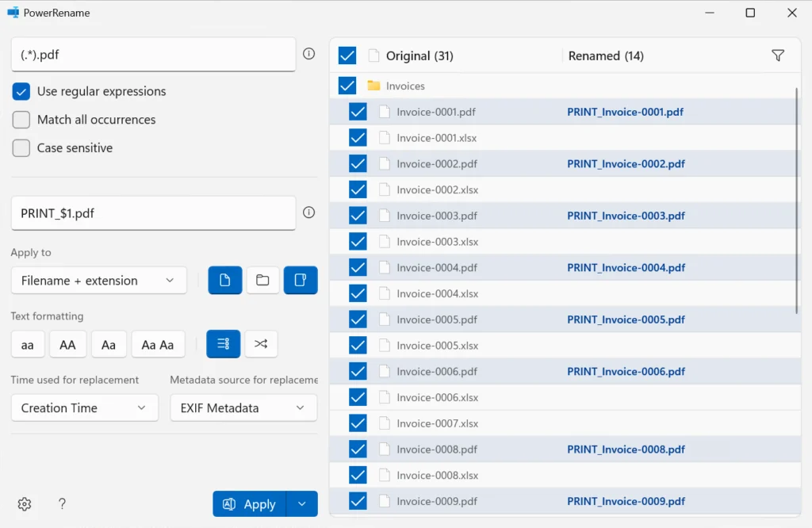Select the Invoice-0008.pdf file name

[x=437, y=450]
